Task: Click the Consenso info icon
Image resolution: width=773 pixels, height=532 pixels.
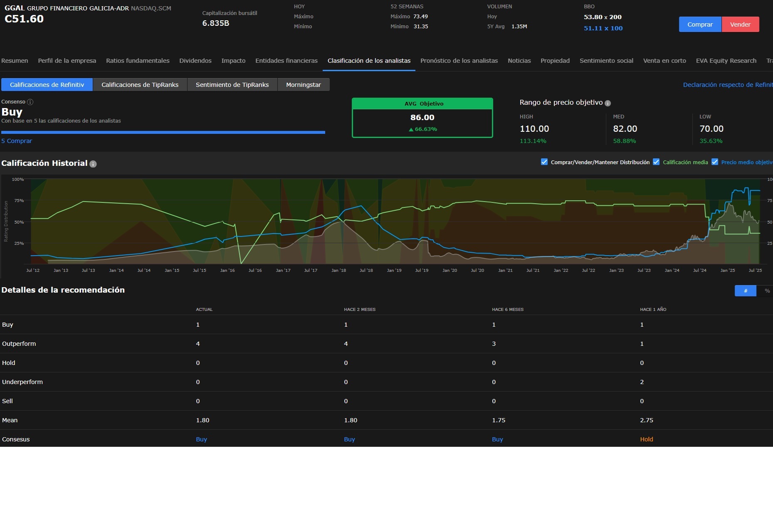Action: 30,102
